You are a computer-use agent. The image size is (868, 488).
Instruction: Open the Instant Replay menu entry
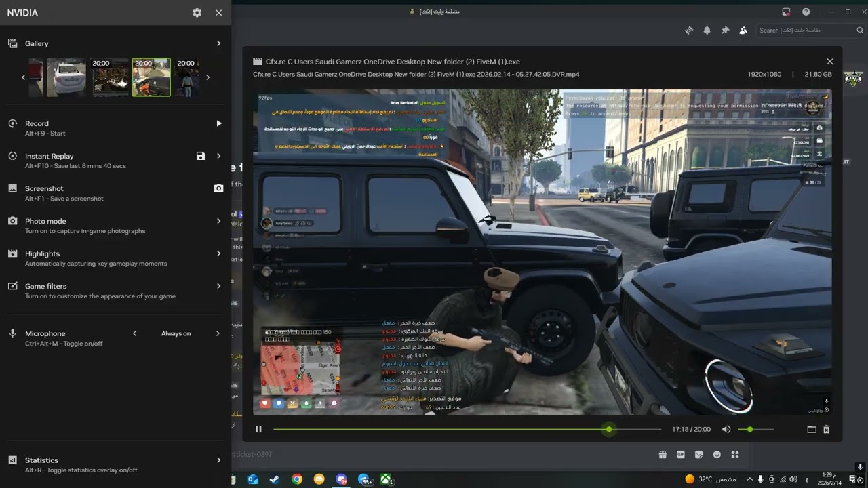tap(75, 161)
